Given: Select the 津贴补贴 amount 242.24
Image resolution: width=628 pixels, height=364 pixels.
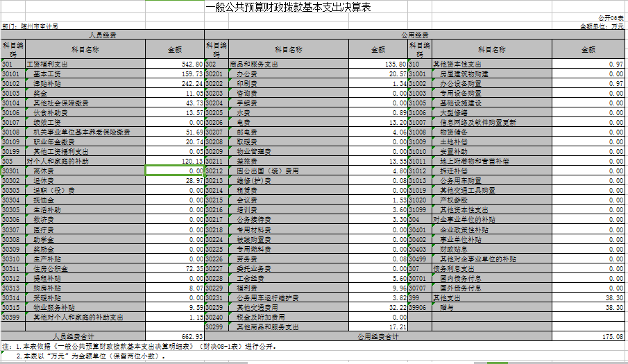Looking at the screenshot, I should click(x=174, y=83).
